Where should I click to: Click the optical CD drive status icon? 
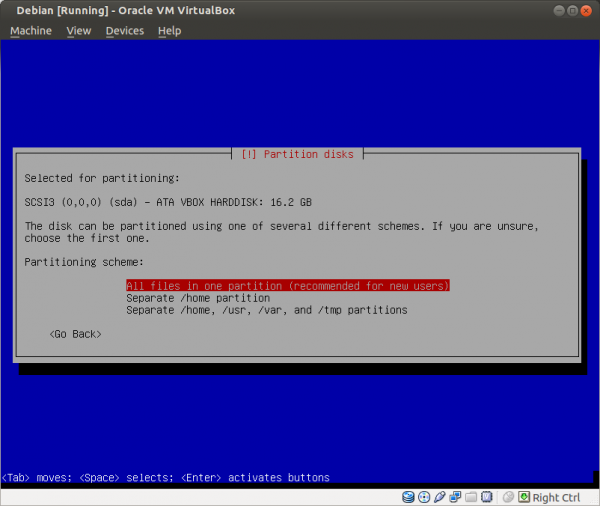pyautogui.click(x=425, y=497)
